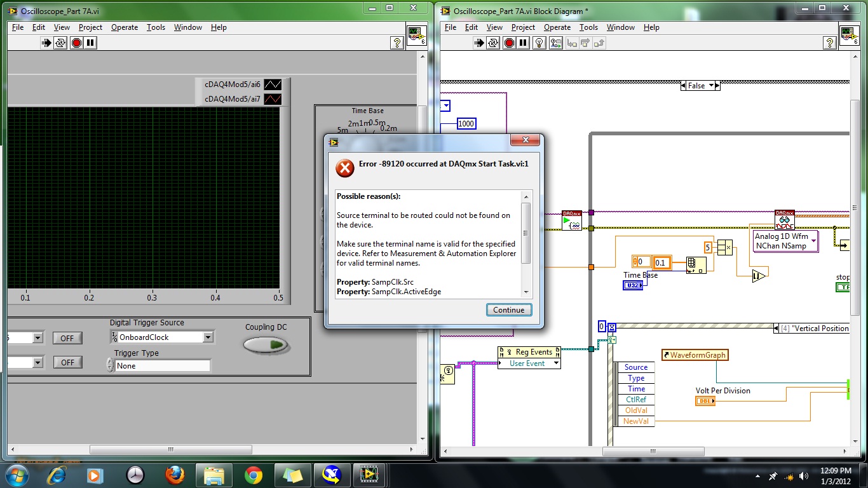Toggle the Coupling DC switch
Image resolution: width=868 pixels, height=488 pixels.
click(x=266, y=345)
